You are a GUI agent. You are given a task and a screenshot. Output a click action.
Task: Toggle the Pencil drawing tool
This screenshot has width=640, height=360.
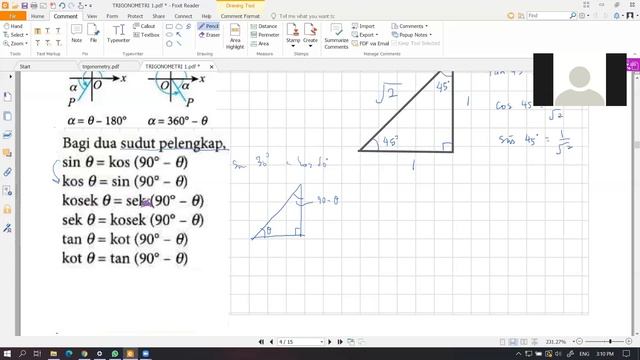(x=209, y=26)
